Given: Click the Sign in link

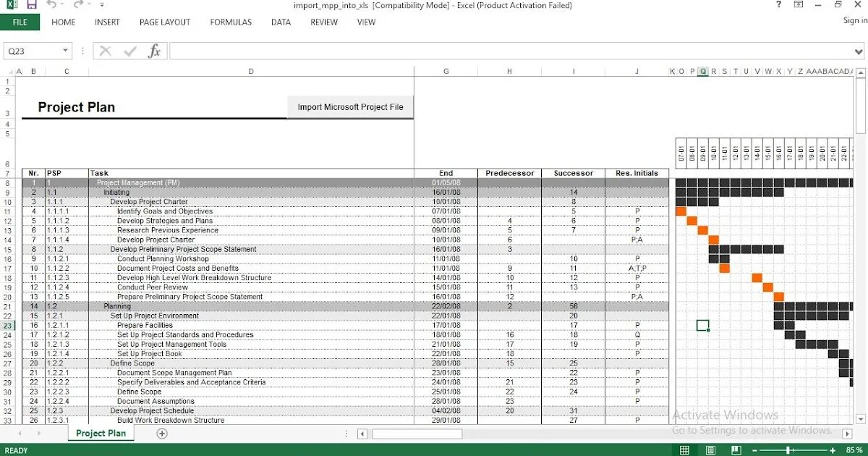Looking at the screenshot, I should click(x=854, y=22).
